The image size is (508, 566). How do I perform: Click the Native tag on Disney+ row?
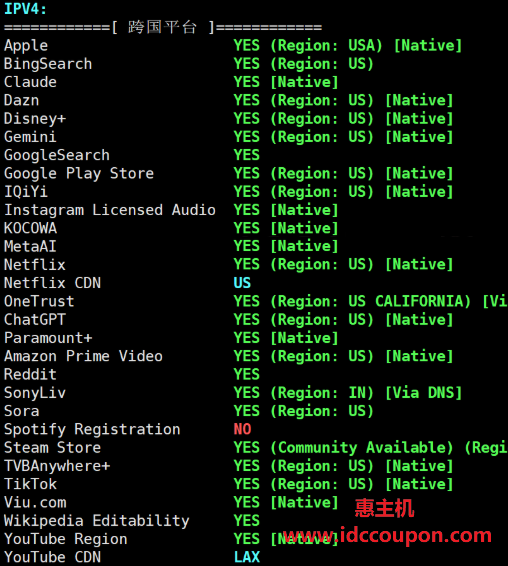419,119
